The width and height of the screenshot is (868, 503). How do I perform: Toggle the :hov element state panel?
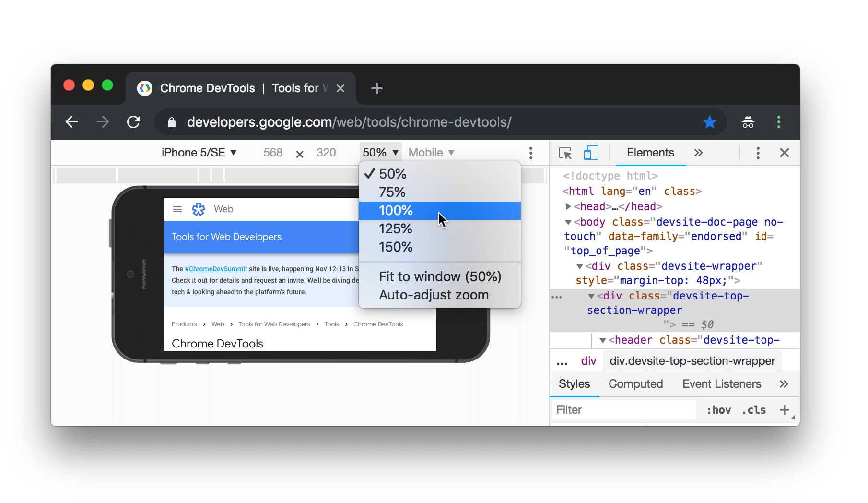[x=718, y=410]
